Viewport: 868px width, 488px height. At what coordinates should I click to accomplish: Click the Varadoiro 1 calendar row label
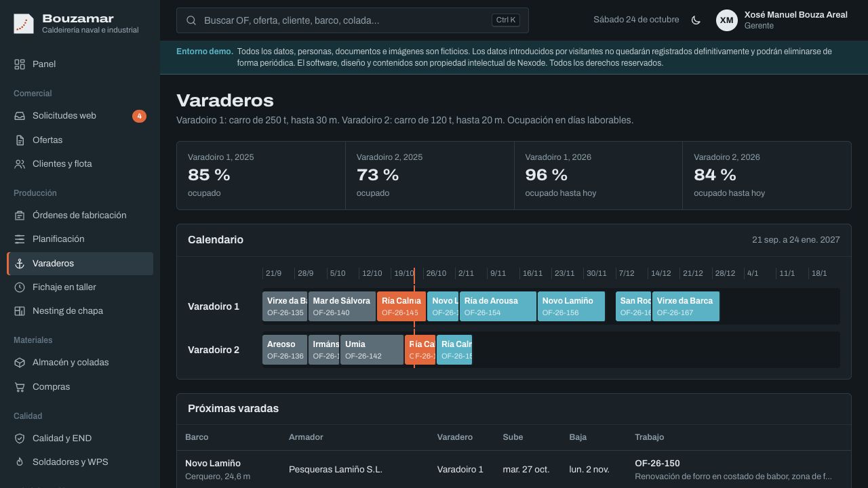pyautogui.click(x=214, y=306)
